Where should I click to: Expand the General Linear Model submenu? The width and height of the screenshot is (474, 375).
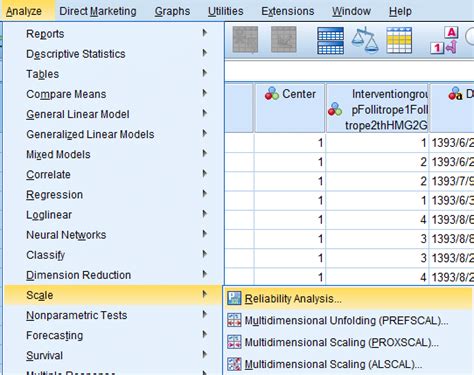click(113, 114)
